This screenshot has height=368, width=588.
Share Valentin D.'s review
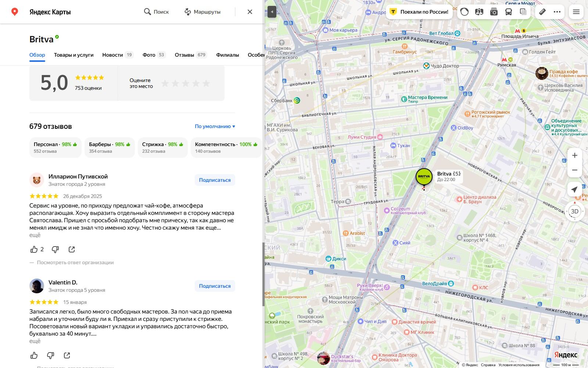[x=67, y=355]
